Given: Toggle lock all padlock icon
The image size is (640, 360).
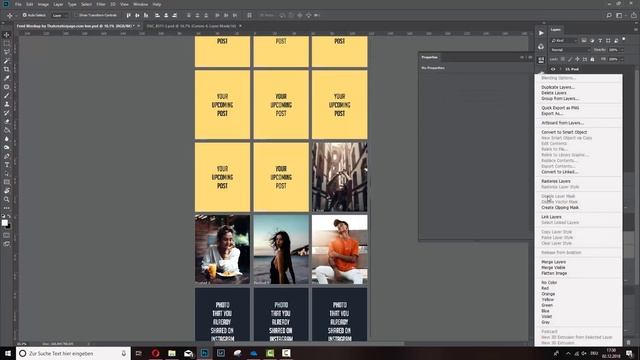Looking at the screenshot, I should point(592,59).
